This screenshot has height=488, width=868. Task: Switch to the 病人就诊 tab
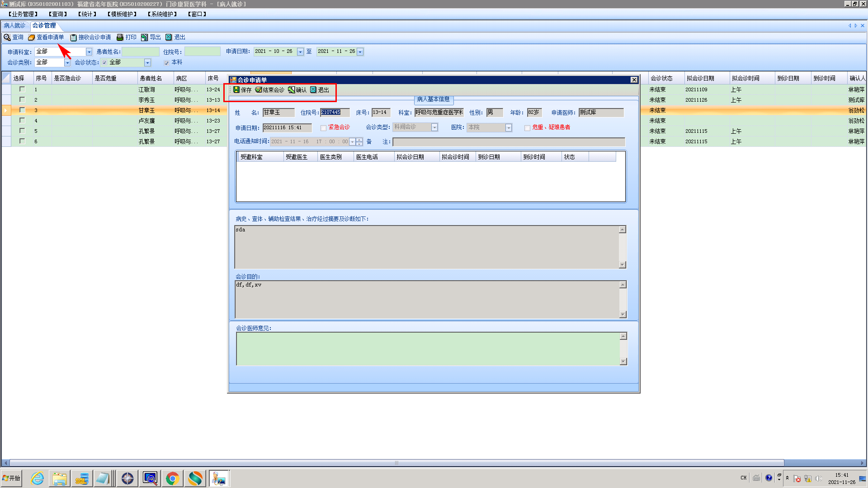(15, 26)
